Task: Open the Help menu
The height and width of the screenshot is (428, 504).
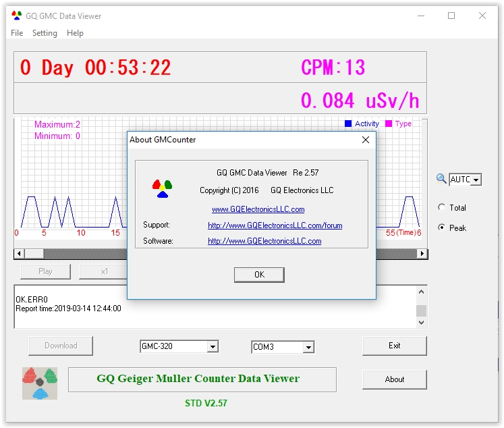Action: pos(75,33)
